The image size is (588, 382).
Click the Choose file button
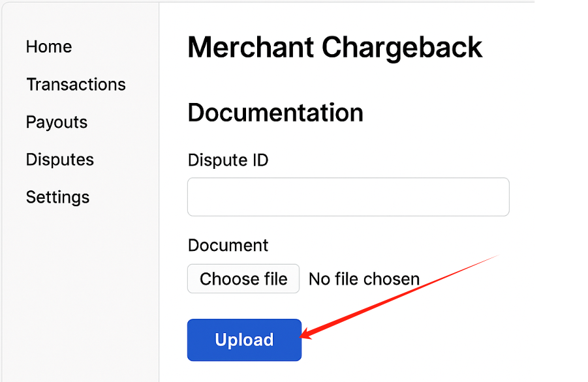(243, 279)
